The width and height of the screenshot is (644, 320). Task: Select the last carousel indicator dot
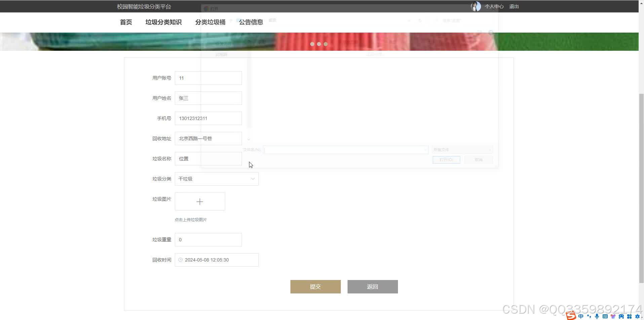tap(325, 44)
